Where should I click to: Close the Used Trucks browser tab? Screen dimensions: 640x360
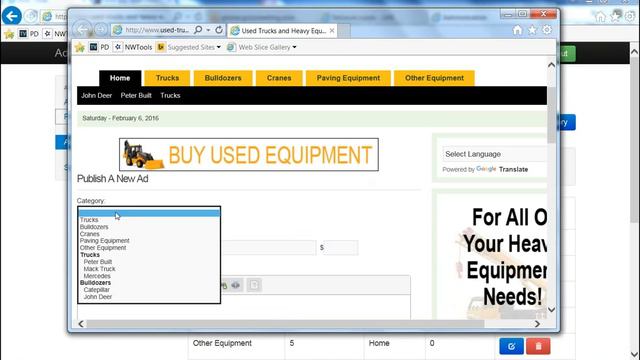coord(332,31)
